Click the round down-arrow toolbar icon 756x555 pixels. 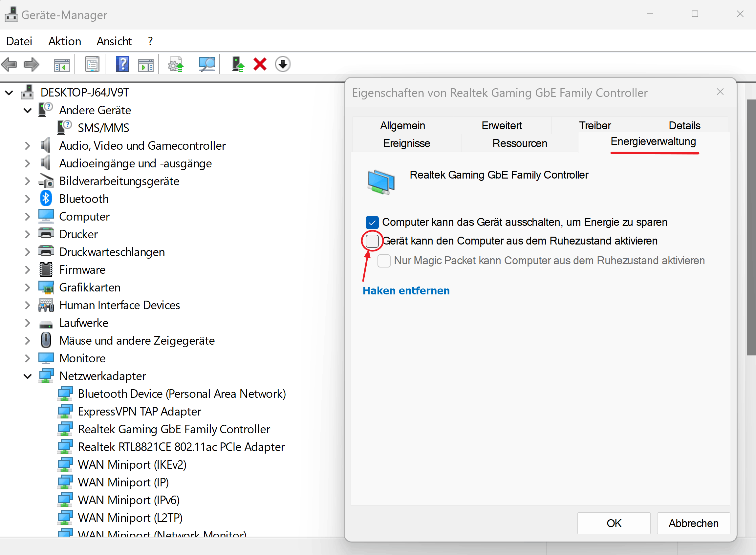coord(282,64)
